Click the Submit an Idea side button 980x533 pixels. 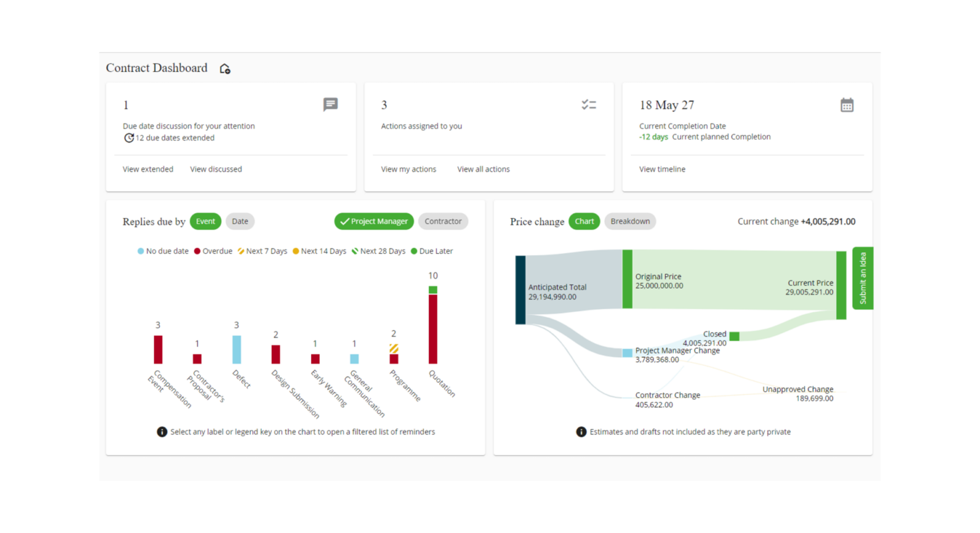point(863,278)
